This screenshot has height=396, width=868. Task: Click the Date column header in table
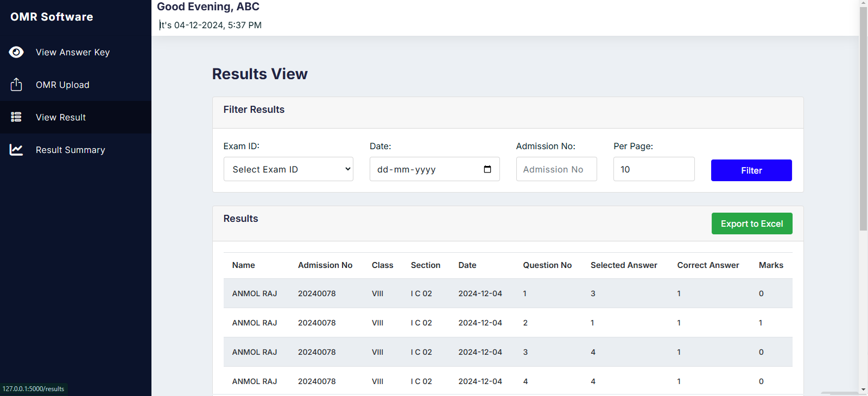point(467,265)
